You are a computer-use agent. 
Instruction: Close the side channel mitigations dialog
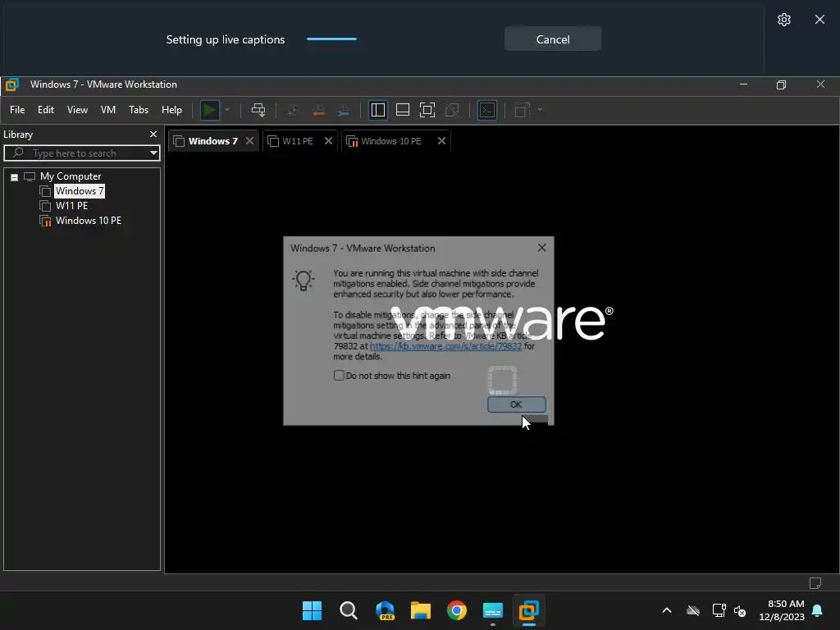tap(541, 248)
